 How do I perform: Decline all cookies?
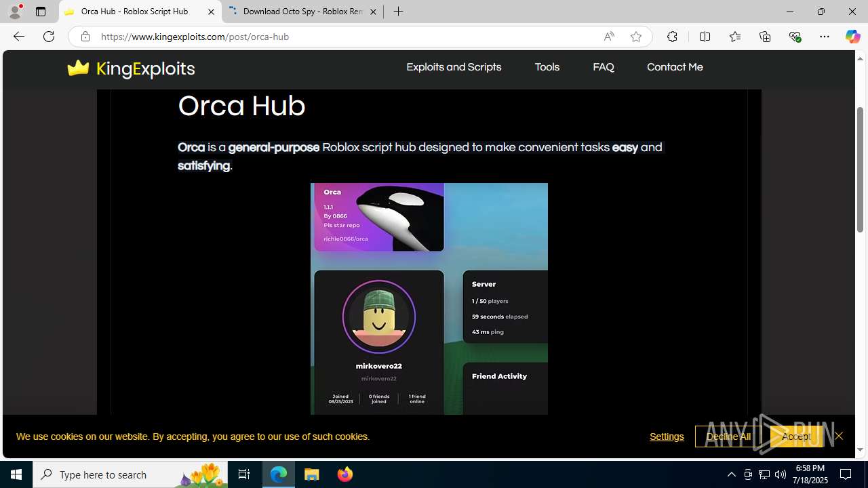[x=728, y=436]
